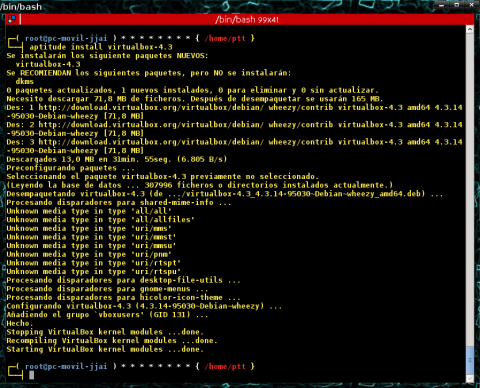Click the 'dkms' package name
480x388 pixels.
(25, 82)
